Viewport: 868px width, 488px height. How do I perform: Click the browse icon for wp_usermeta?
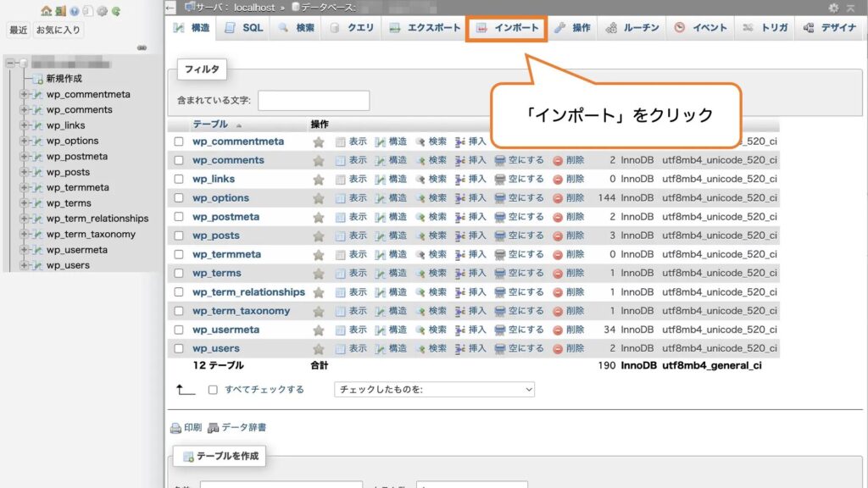pos(341,330)
